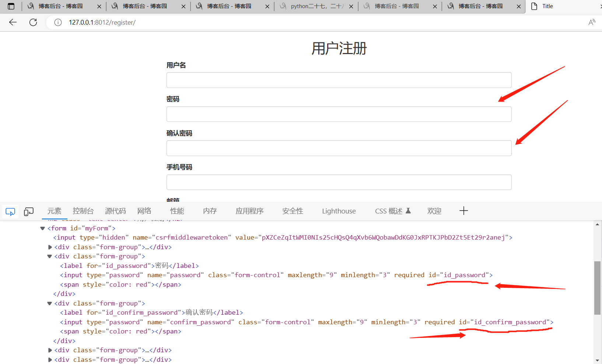Click the DevTools scrollbar down arrow
The height and width of the screenshot is (364, 602).
point(598,361)
